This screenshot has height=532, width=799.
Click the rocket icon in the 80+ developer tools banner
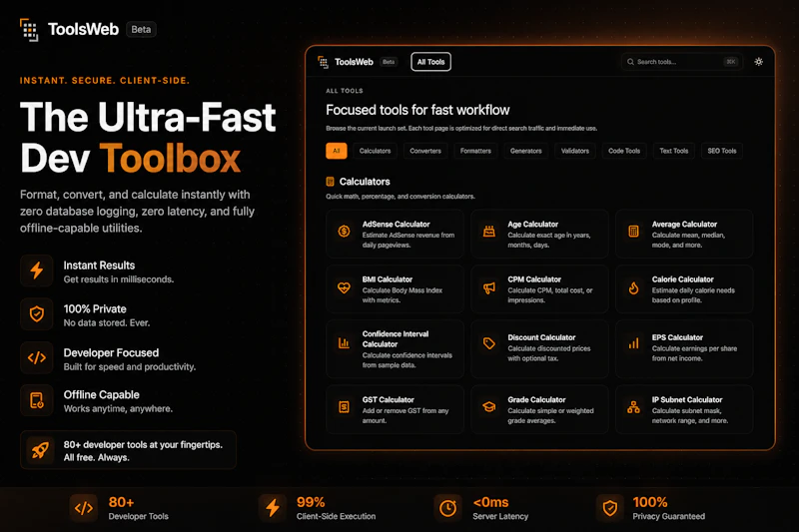click(40, 450)
